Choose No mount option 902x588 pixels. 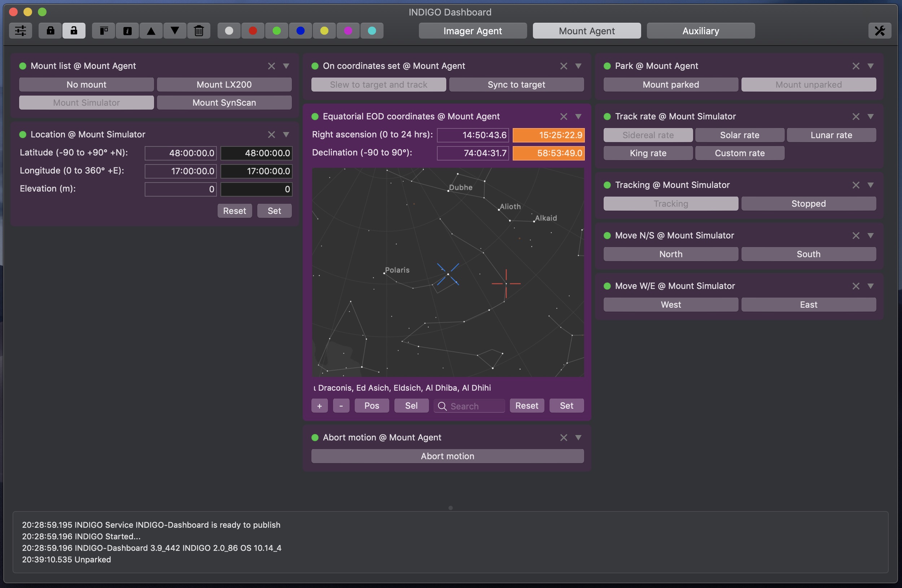click(86, 84)
